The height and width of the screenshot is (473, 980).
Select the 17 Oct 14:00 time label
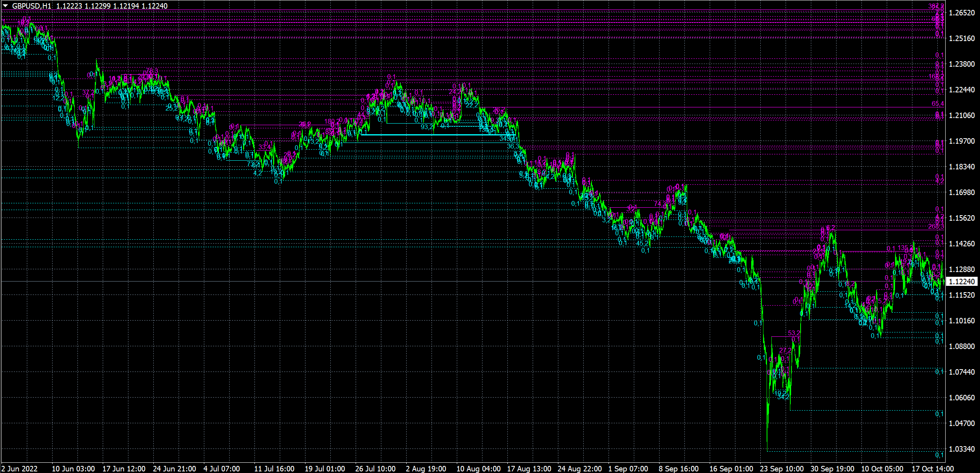point(933,469)
